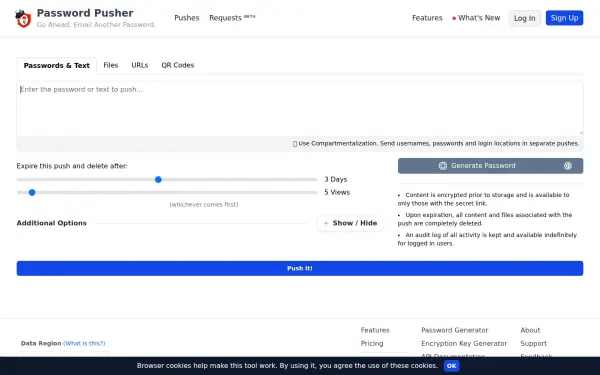Open the Pushes menu item
This screenshot has height=375, width=600.
[187, 18]
